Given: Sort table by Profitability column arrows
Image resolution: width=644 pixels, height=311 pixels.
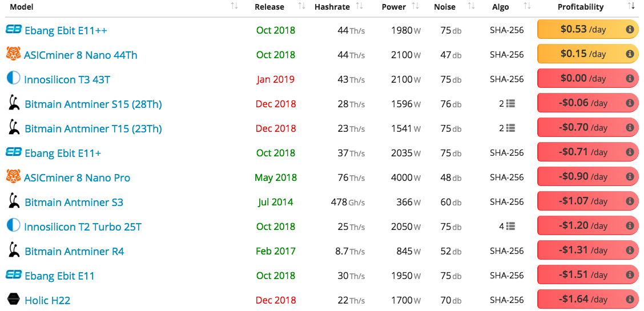Looking at the screenshot, I should (x=631, y=6).
